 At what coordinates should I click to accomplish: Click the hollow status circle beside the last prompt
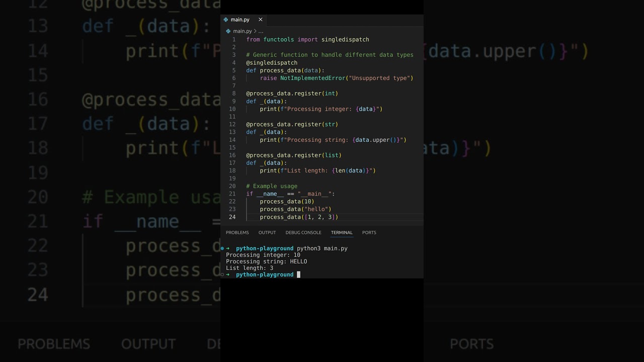click(222, 275)
